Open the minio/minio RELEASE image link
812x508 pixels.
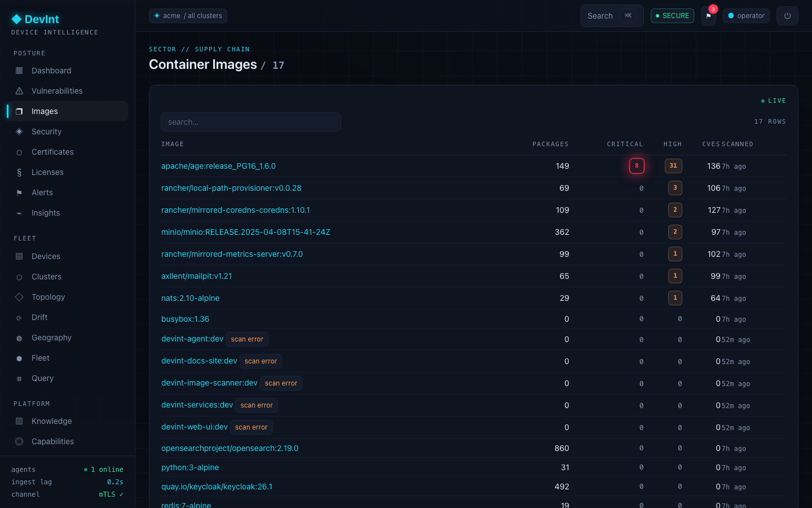click(x=246, y=232)
